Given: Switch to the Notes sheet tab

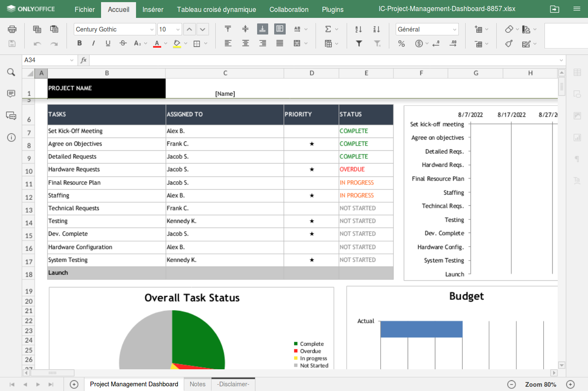Looking at the screenshot, I should coord(197,384).
